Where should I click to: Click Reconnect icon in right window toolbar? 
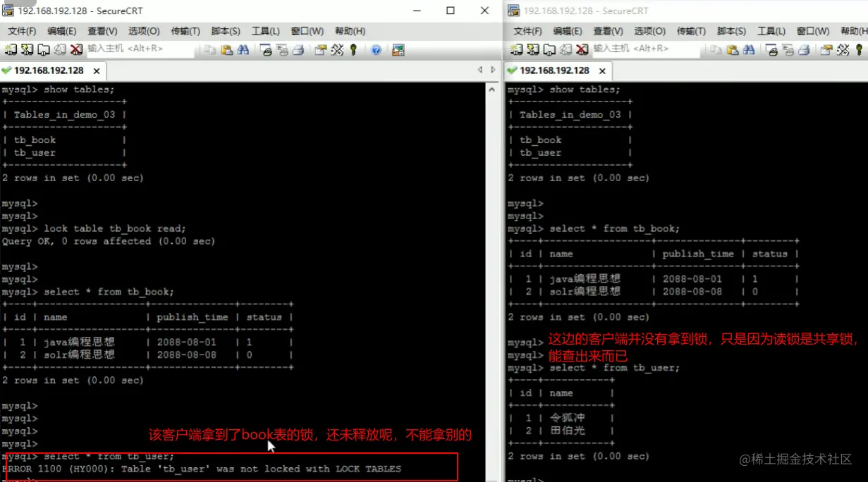(x=566, y=49)
